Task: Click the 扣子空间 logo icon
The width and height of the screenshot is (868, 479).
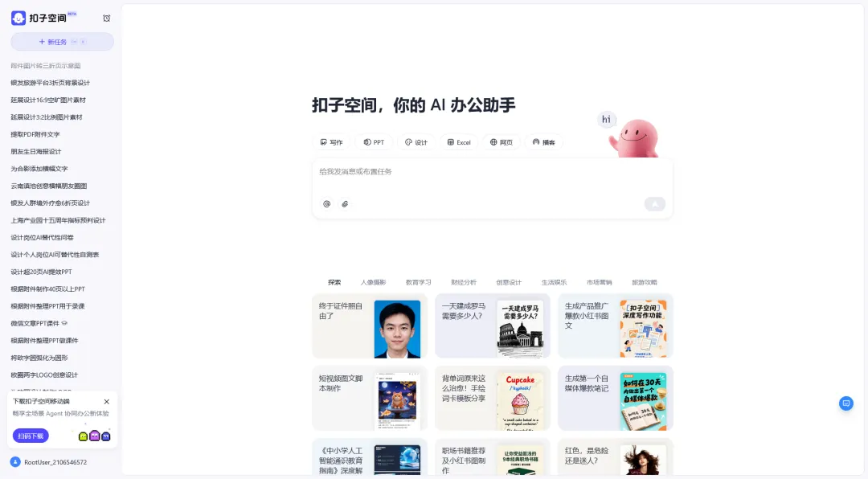Action: 18,18
